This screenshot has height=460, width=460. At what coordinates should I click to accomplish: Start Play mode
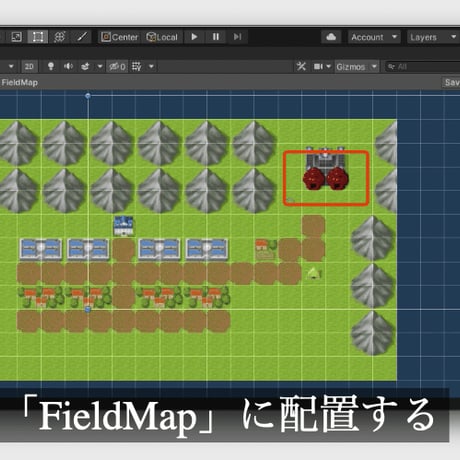(194, 37)
